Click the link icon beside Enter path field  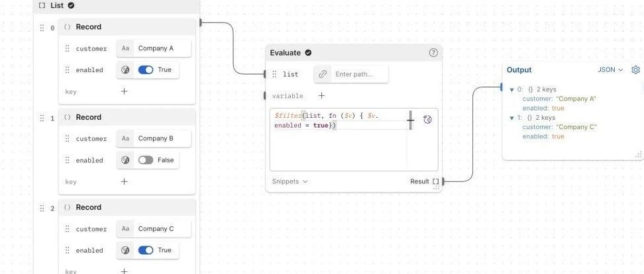point(323,74)
